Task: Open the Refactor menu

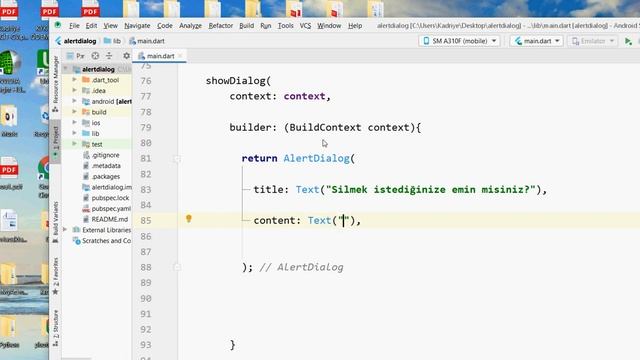Action: (x=220, y=26)
